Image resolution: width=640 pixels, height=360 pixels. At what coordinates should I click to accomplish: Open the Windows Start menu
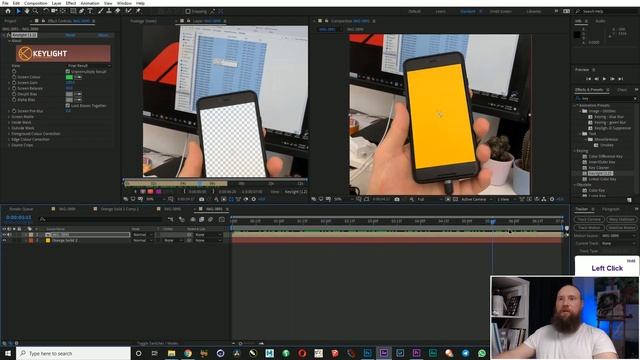coord(8,353)
